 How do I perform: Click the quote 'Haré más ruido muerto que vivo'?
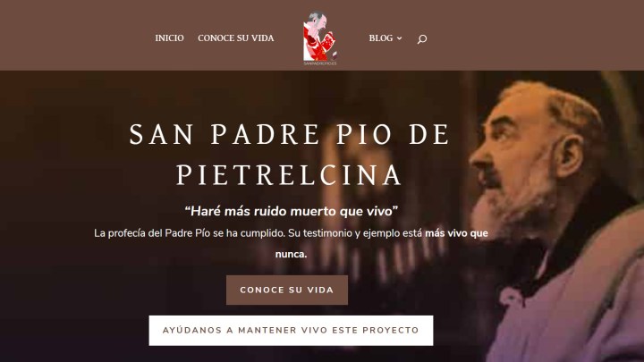292,211
